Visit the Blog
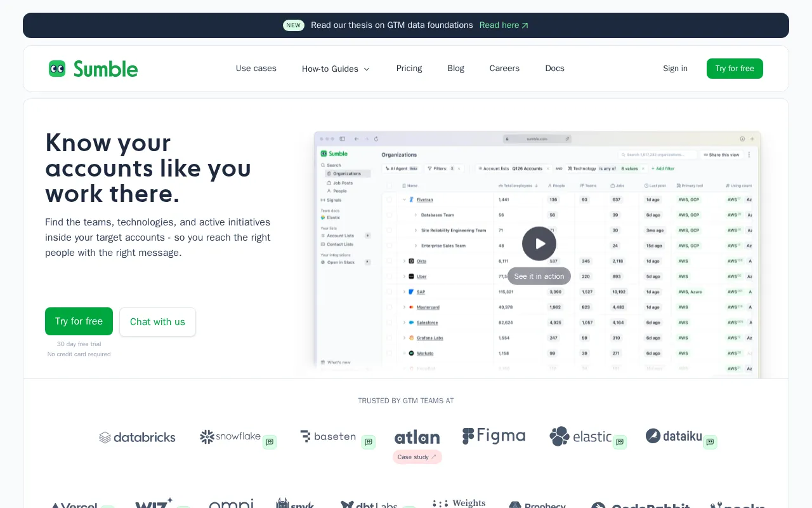 (x=455, y=69)
